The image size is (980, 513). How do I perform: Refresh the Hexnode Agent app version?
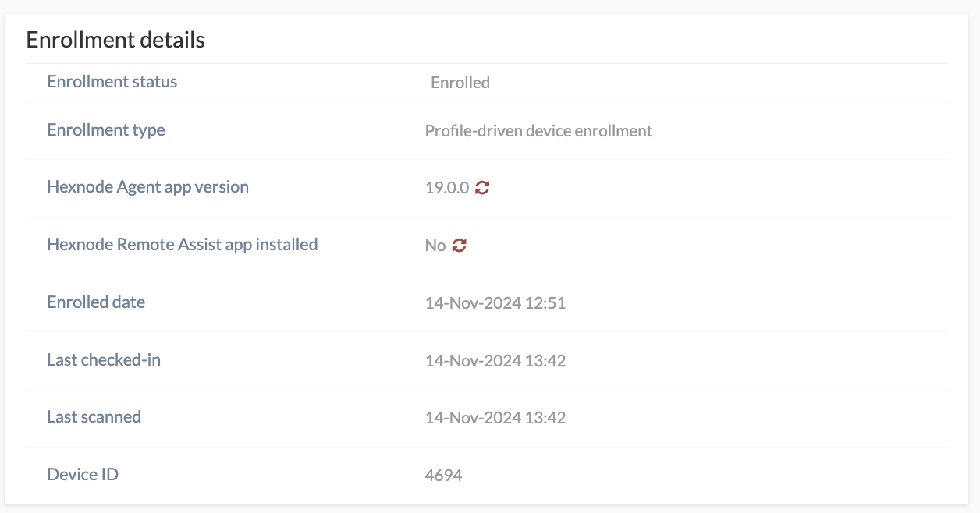pos(482,187)
